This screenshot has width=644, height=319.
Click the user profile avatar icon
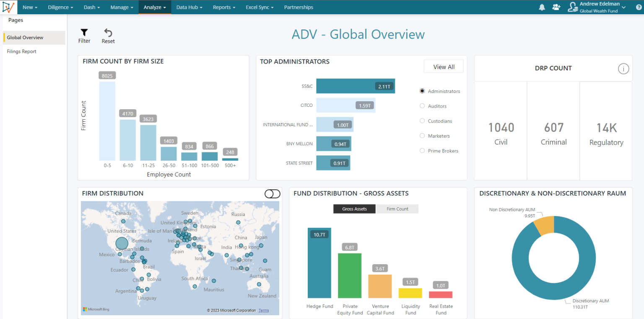pyautogui.click(x=572, y=7)
